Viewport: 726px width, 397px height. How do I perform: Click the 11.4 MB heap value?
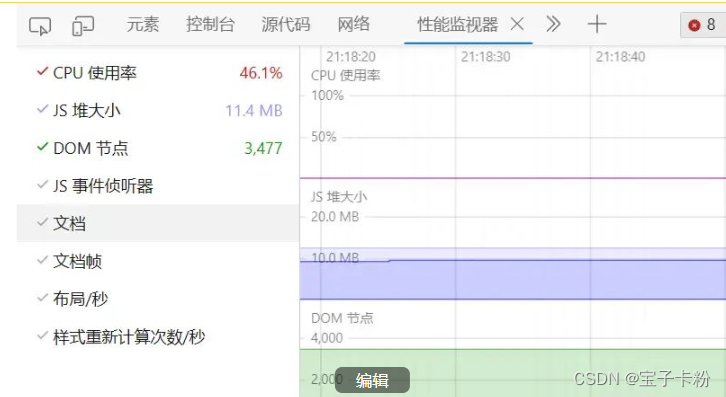pyautogui.click(x=254, y=110)
